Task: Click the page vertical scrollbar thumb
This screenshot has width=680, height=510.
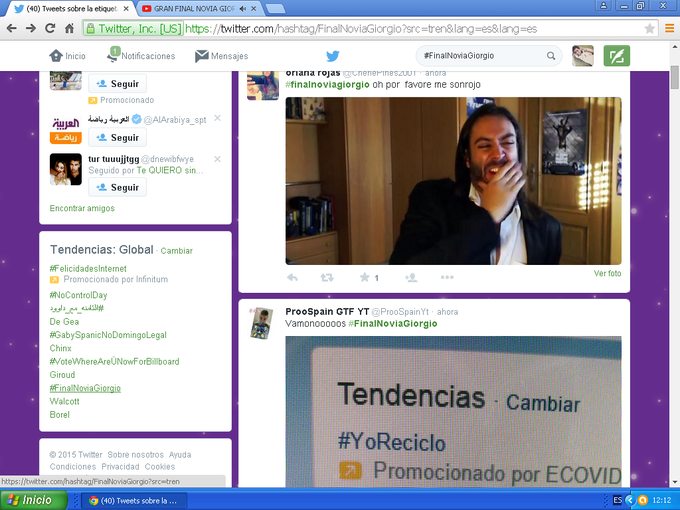Action: click(x=674, y=77)
